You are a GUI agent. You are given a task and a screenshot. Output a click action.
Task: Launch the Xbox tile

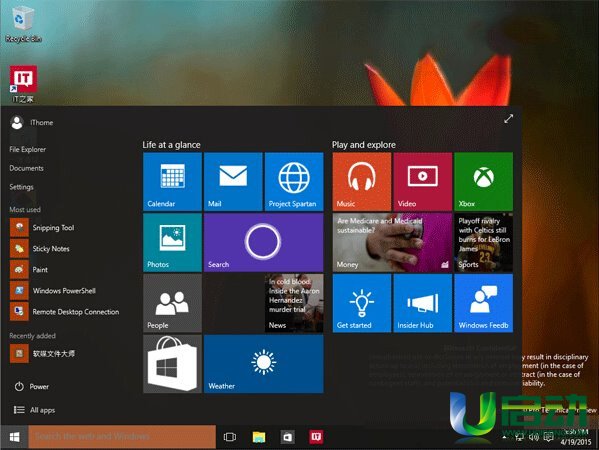coord(484,181)
